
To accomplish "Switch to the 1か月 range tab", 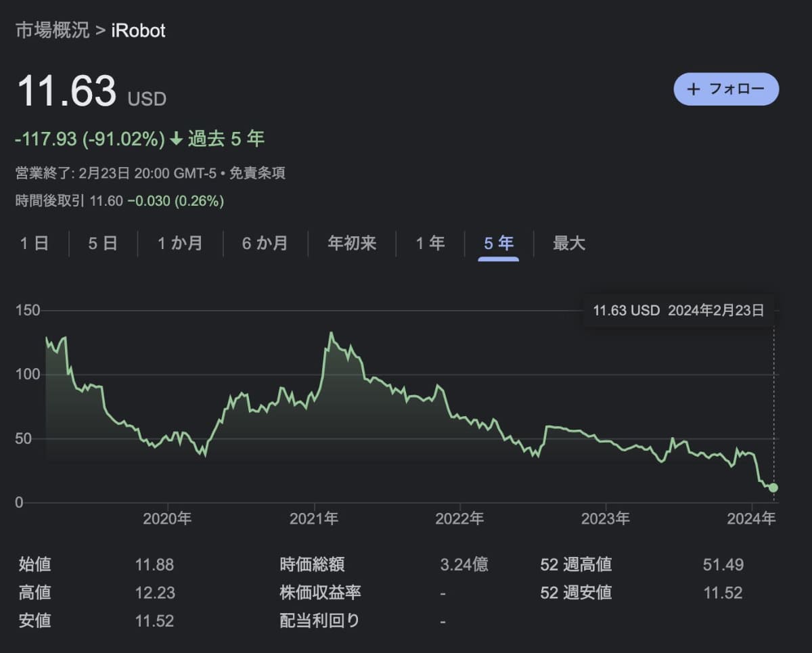I will click(180, 244).
